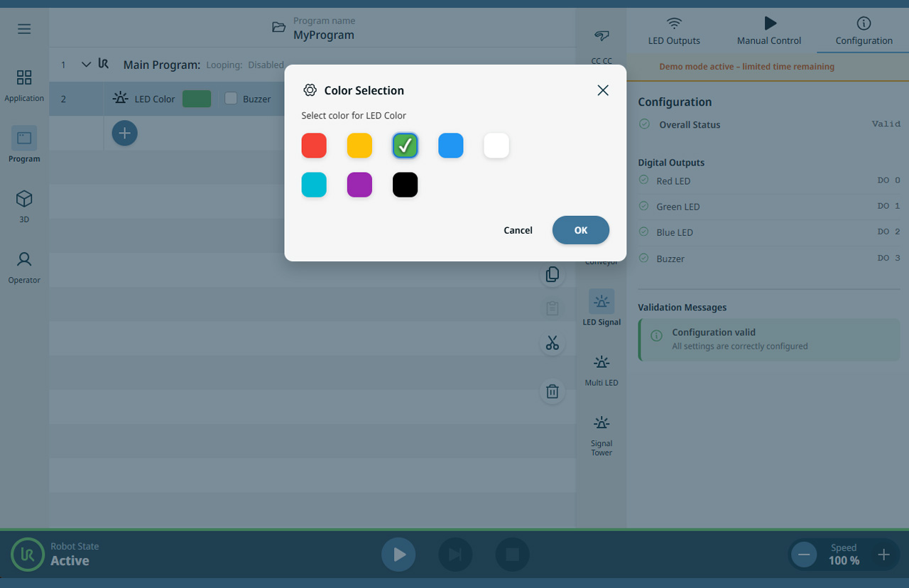Select the Multi LED node icon

[602, 362]
